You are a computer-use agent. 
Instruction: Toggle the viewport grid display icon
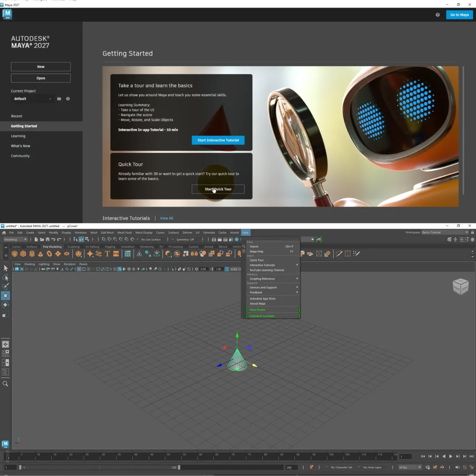[79, 269]
